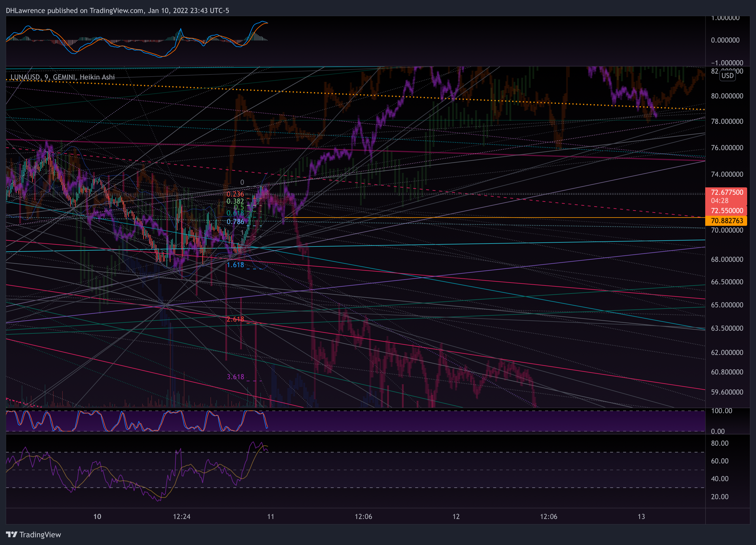Screen dimensions: 756x545
Task: Click the Fibonacci 3.618 level label
Action: 235,377
